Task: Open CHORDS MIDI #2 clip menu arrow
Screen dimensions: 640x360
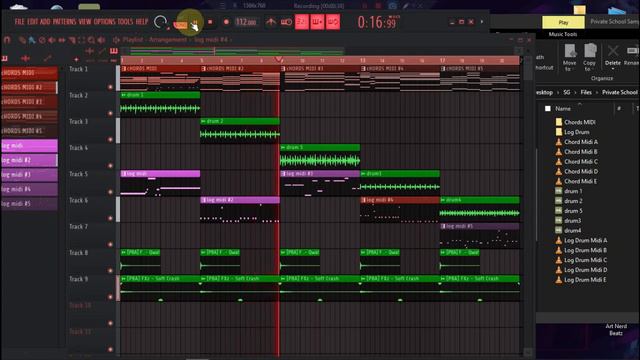Action: tap(203, 69)
